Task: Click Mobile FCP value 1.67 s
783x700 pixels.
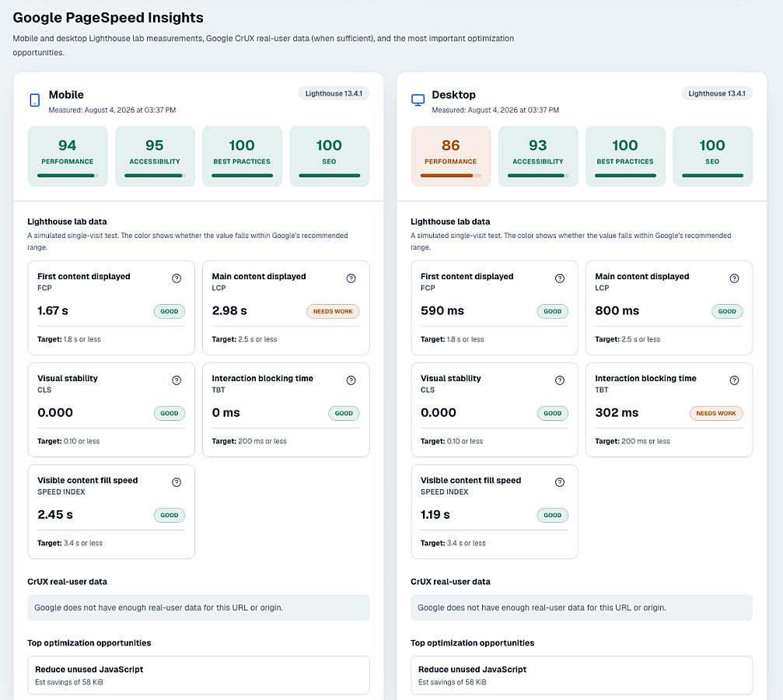Action: (52, 311)
